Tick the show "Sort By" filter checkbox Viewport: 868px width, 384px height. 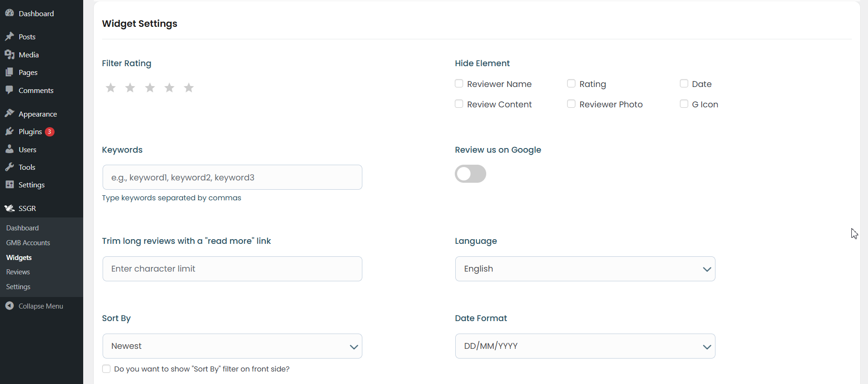[106, 369]
